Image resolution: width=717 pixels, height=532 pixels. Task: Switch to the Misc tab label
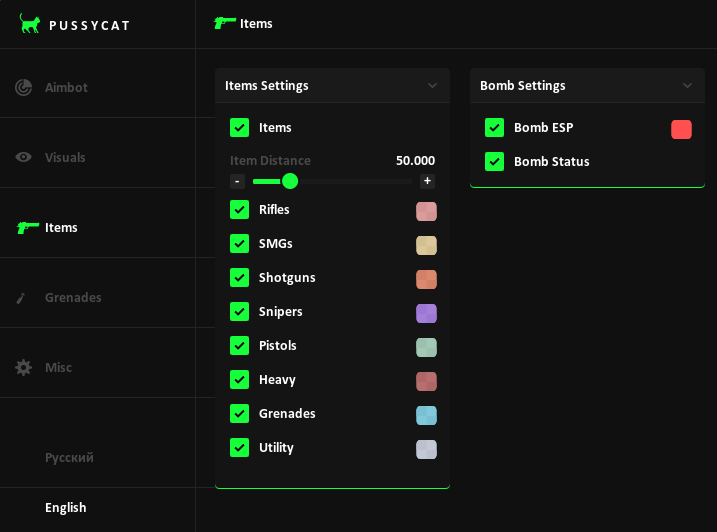click(58, 367)
